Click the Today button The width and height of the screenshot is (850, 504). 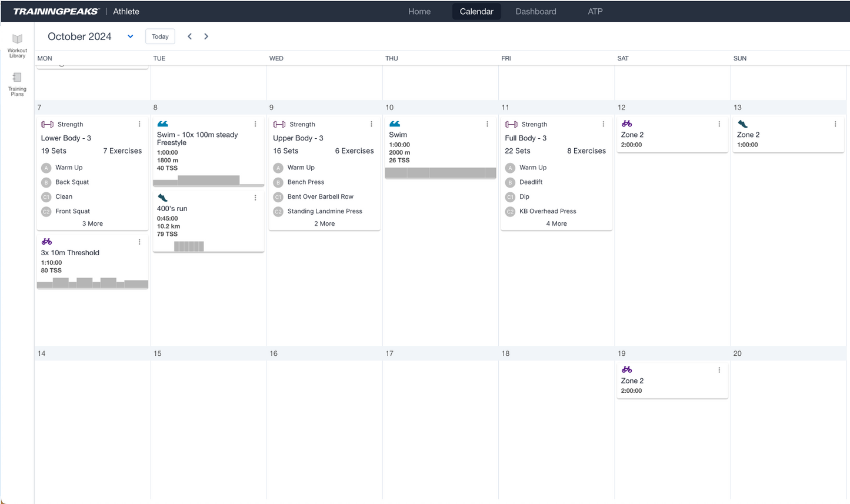point(160,36)
